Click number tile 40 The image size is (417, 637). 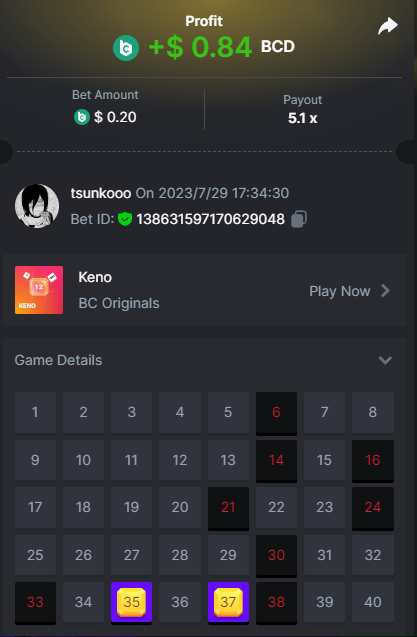(x=373, y=602)
